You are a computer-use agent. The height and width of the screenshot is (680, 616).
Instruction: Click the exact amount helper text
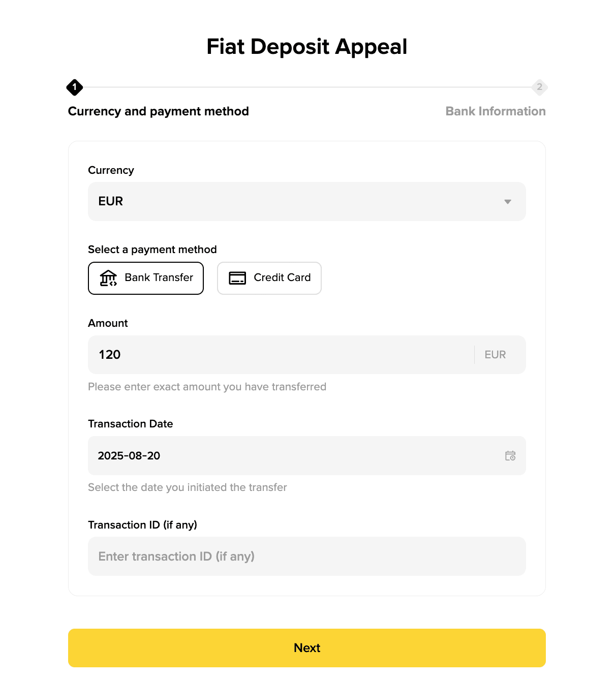pos(207,387)
